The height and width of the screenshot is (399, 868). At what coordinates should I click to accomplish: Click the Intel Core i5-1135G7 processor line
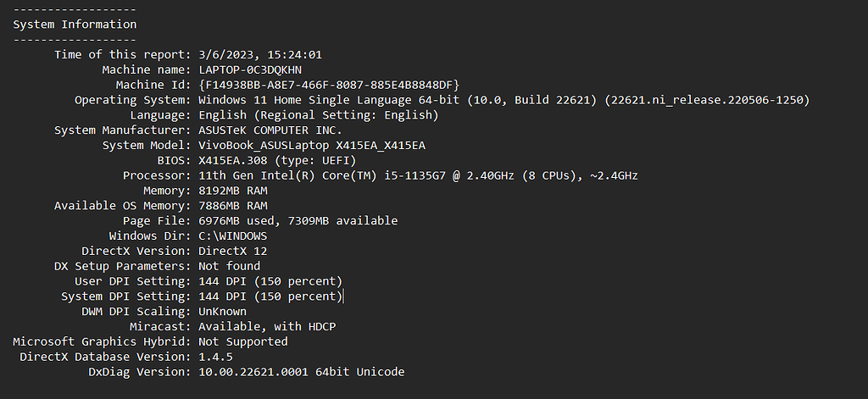(x=418, y=175)
